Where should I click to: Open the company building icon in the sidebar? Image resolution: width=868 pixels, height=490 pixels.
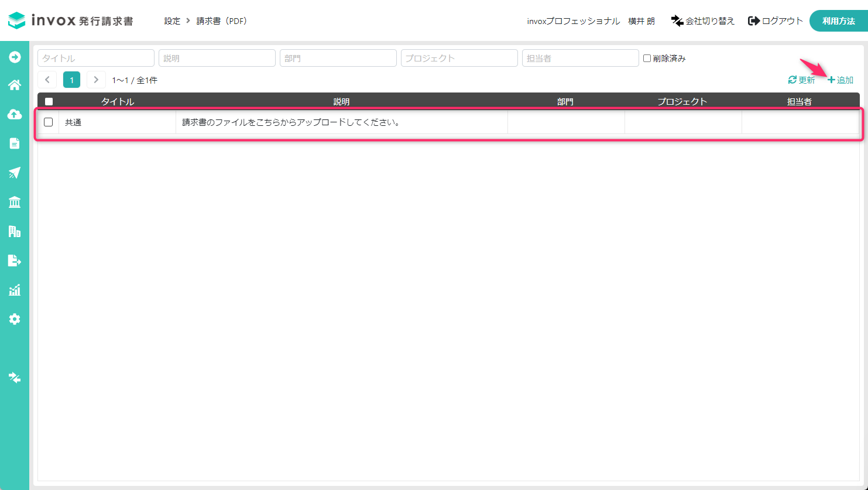tap(14, 231)
